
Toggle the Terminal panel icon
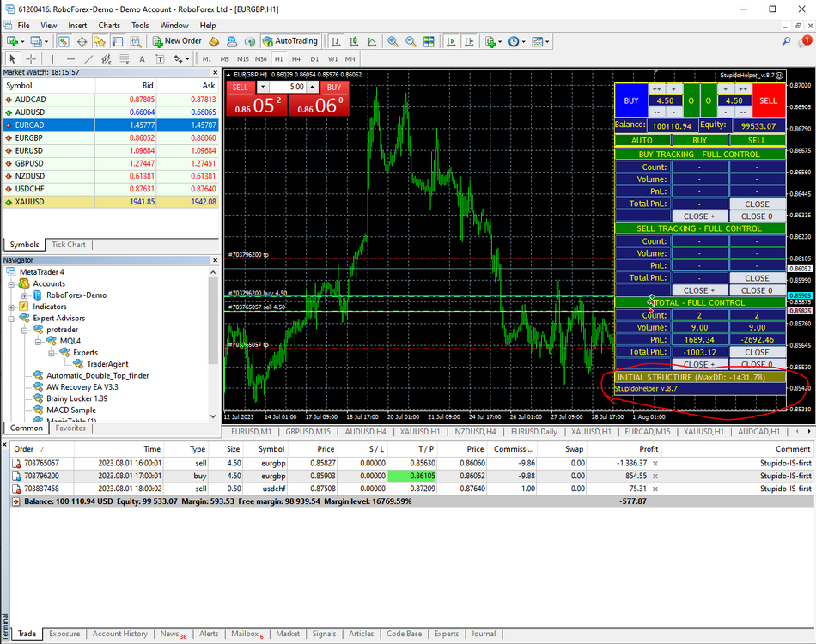[x=118, y=41]
